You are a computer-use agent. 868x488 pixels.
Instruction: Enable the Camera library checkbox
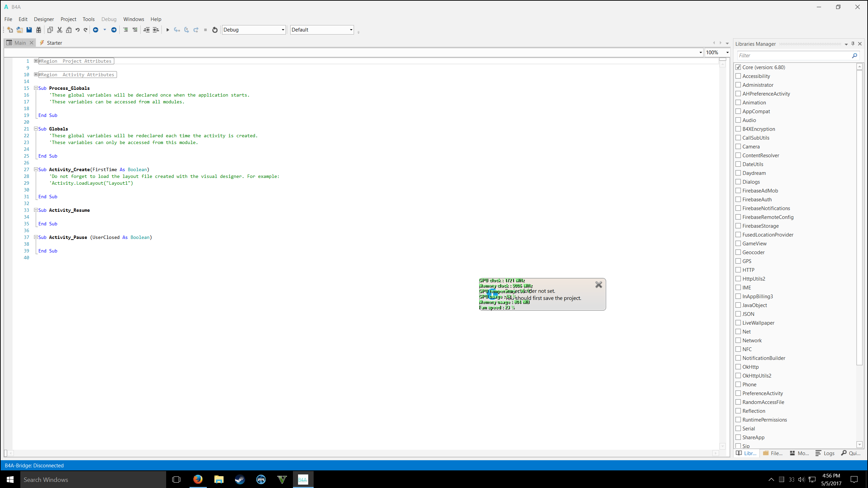coord(738,146)
